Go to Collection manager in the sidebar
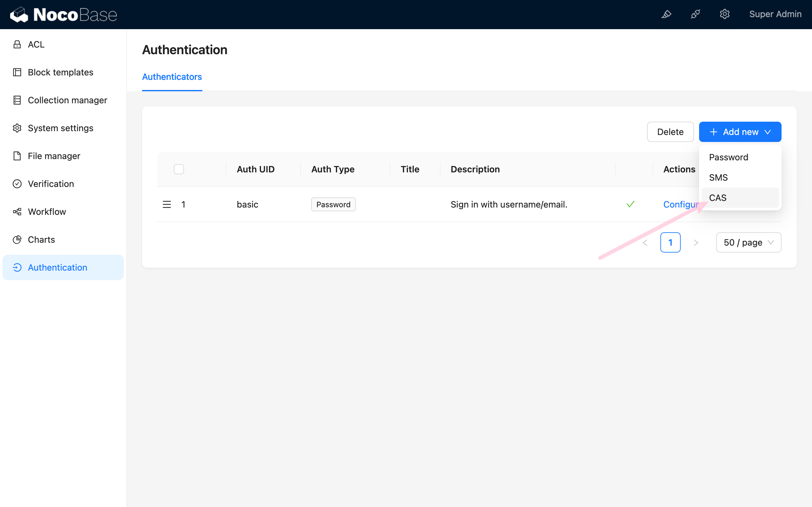 point(67,100)
